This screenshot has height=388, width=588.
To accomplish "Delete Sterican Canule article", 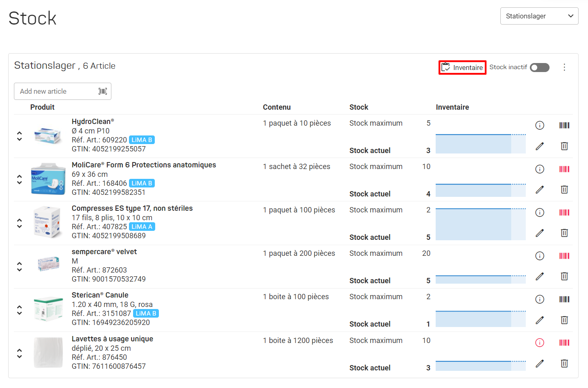I will coord(564,320).
